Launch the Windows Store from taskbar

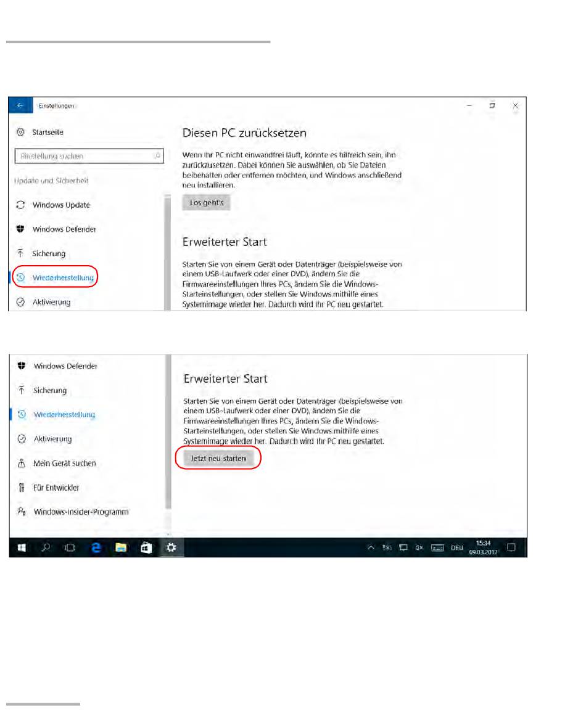(x=146, y=547)
